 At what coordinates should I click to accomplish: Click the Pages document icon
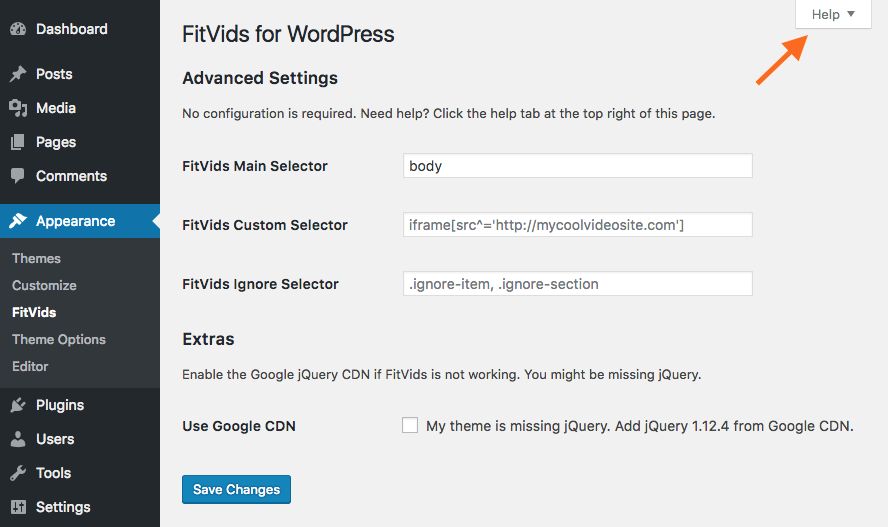point(18,142)
